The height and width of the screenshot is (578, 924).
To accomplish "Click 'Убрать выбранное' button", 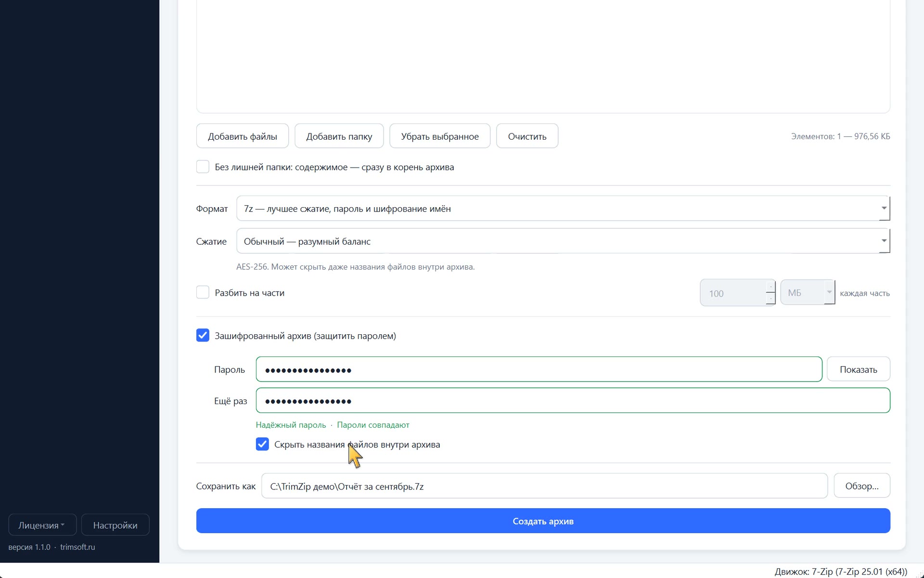I will click(439, 136).
